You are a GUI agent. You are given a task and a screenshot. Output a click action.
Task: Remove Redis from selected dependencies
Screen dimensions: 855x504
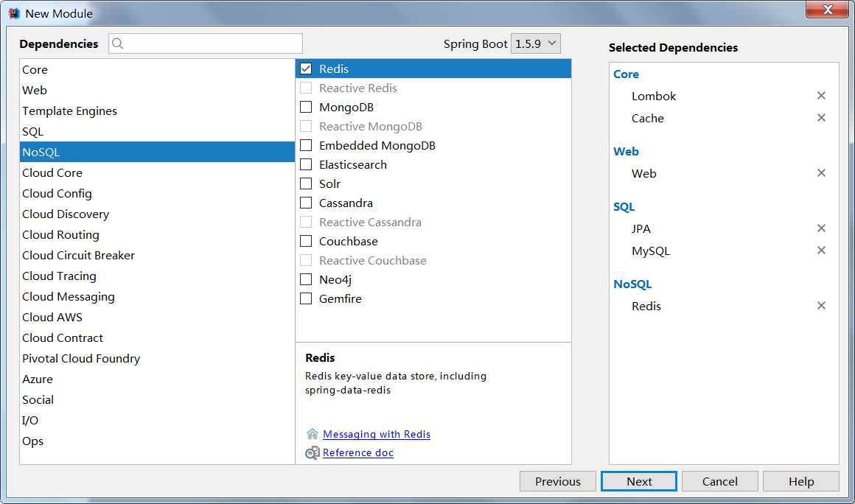click(821, 306)
